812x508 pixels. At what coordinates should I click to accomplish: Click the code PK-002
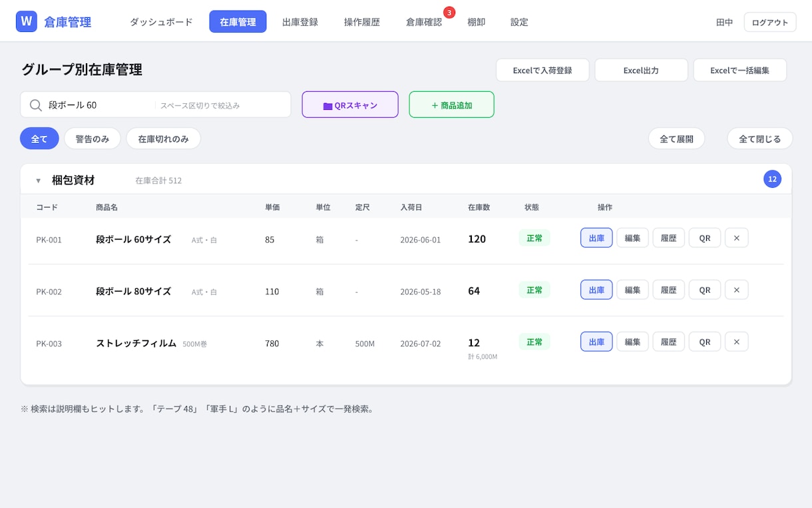pos(49,292)
